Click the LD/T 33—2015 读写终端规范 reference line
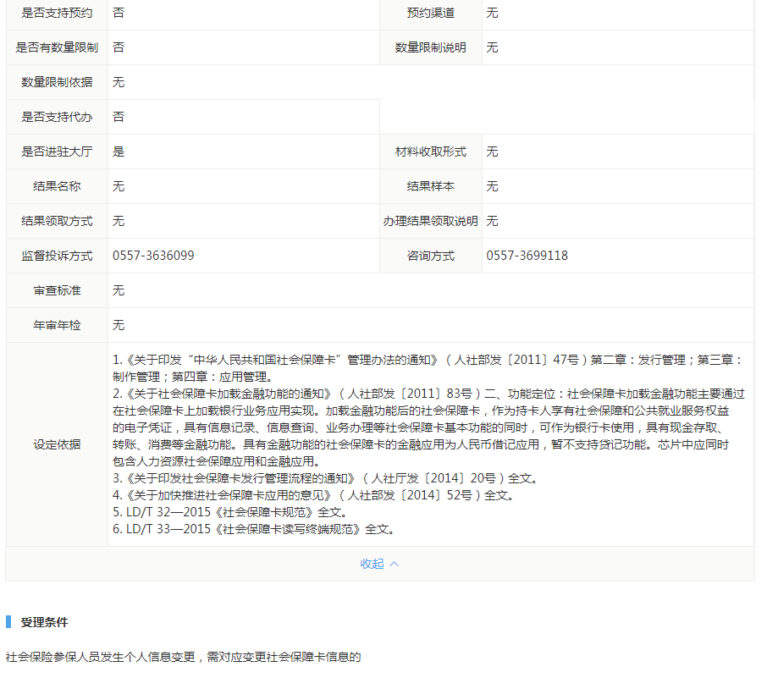 253,529
